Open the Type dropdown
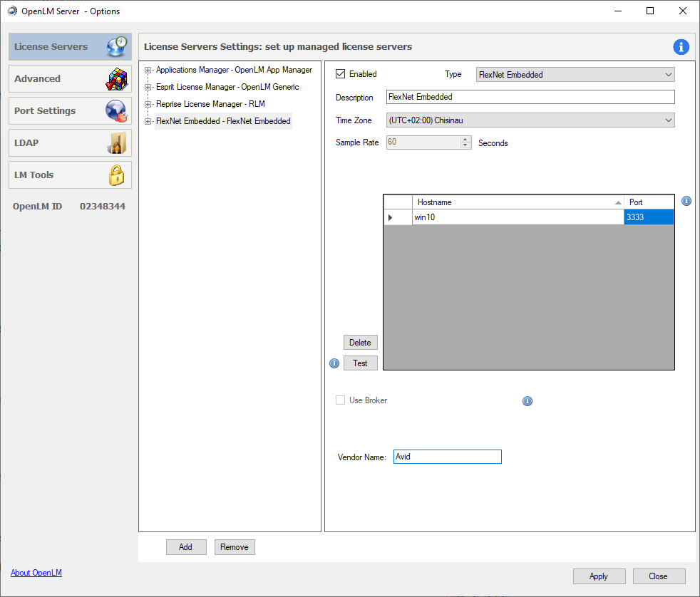 click(x=575, y=74)
